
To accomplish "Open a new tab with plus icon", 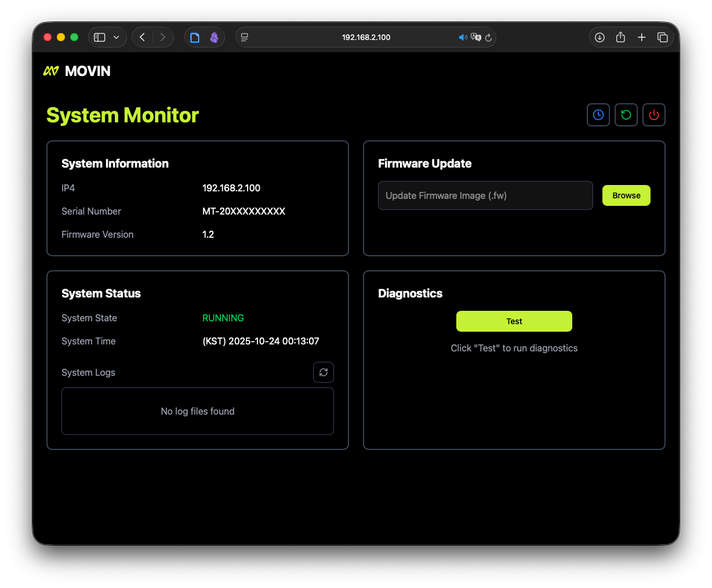I will click(641, 37).
